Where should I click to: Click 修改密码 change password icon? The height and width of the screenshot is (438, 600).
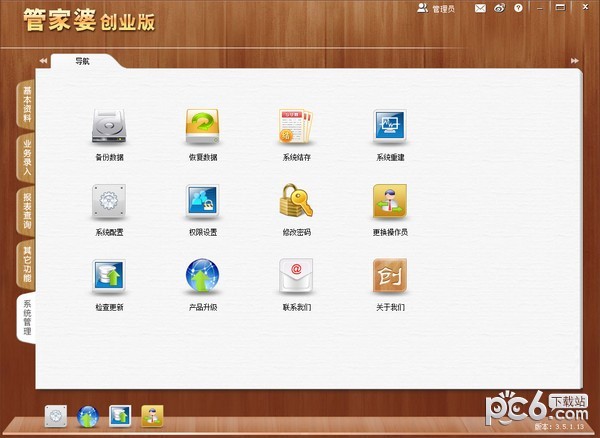(296, 202)
